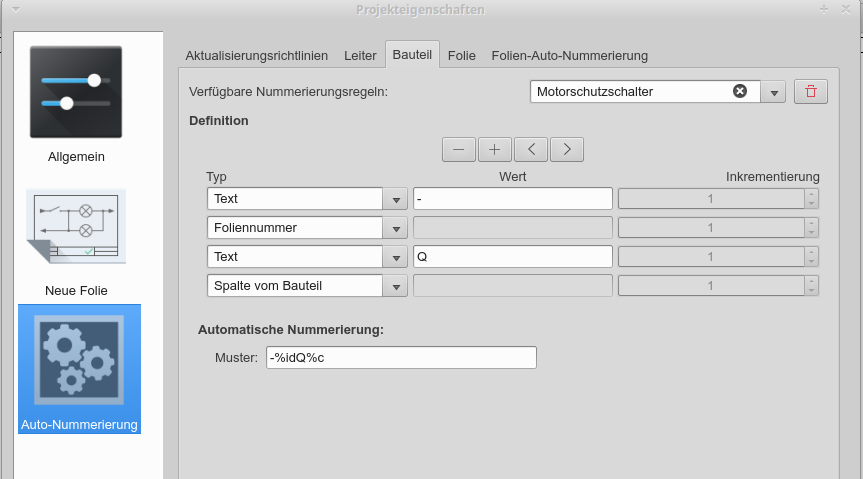Click the first row Wert field with dash
Image resolution: width=863 pixels, height=479 pixels.
pyautogui.click(x=512, y=199)
